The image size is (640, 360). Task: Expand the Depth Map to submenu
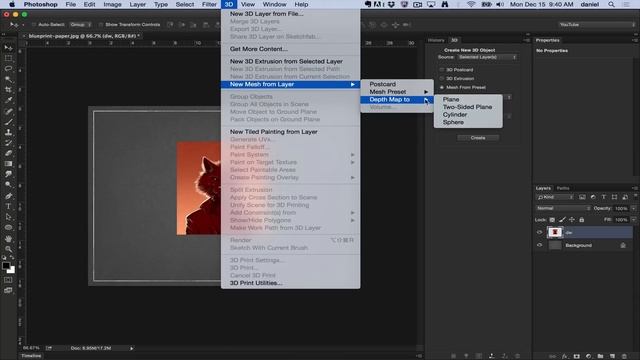(397, 100)
